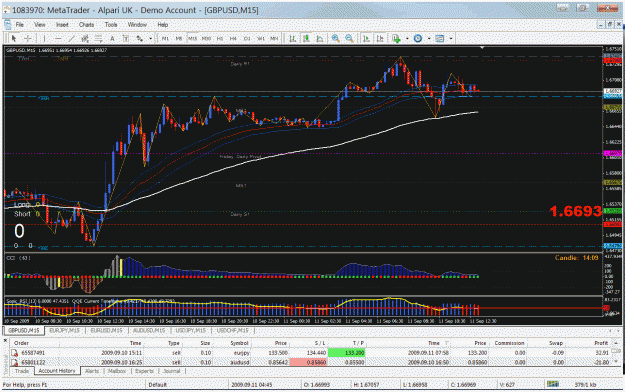Sort history by Profit column header

click(x=601, y=343)
